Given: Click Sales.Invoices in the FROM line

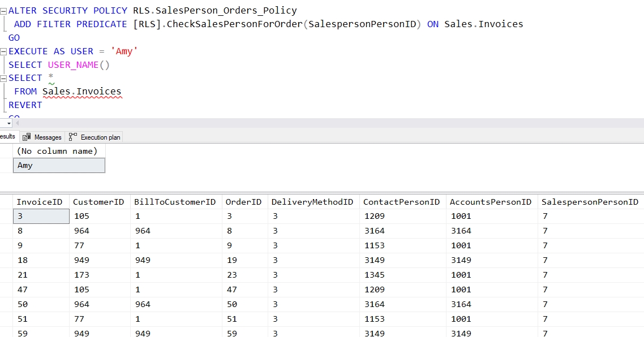Looking at the screenshot, I should 81,92.
